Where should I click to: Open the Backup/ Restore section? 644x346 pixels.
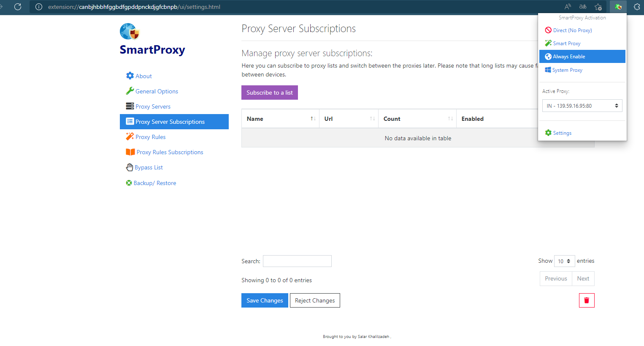tap(174, 183)
